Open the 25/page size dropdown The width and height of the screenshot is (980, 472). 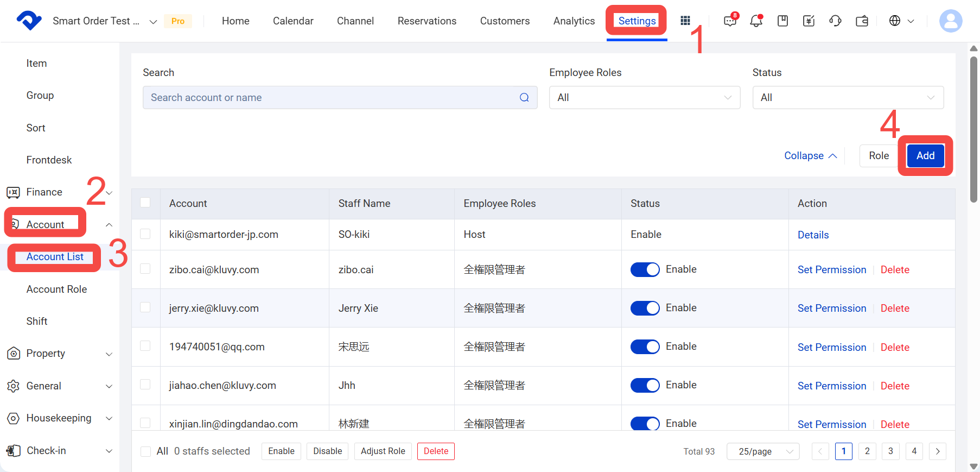[763, 451]
